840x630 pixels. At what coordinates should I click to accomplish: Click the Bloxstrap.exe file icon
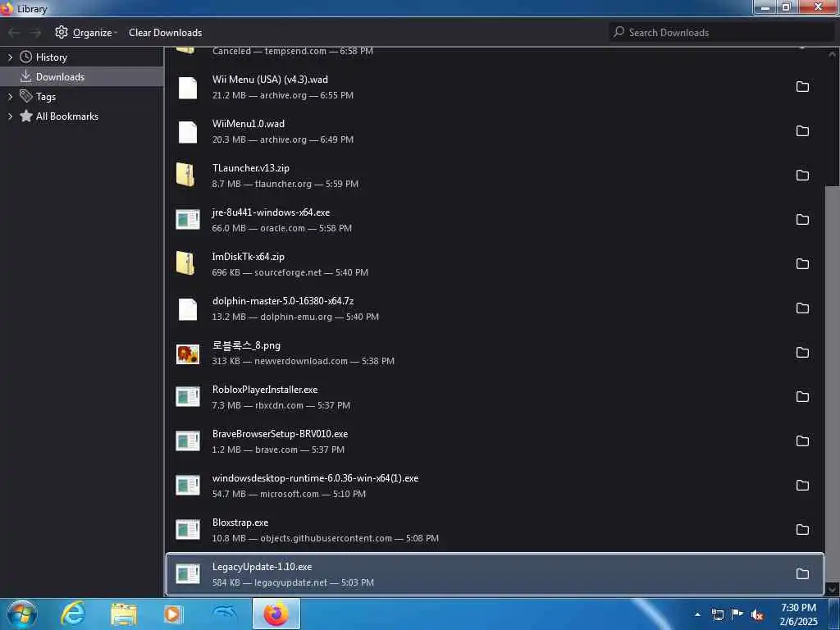pos(188,529)
